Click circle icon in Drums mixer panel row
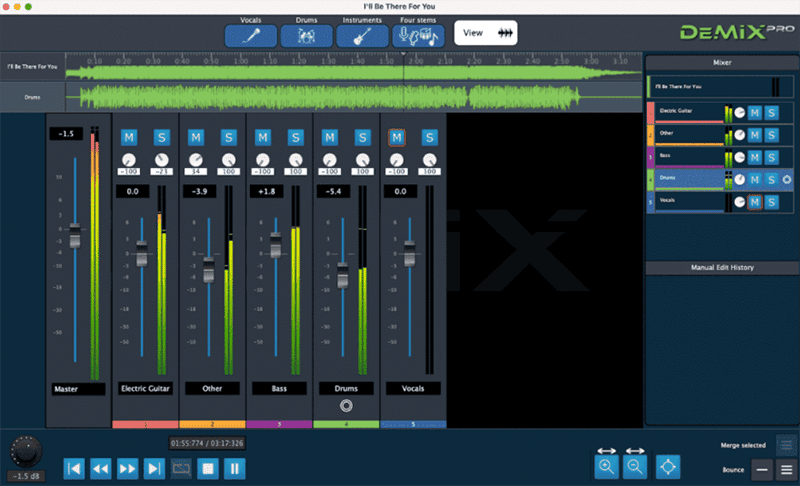800x486 pixels. coord(787,180)
